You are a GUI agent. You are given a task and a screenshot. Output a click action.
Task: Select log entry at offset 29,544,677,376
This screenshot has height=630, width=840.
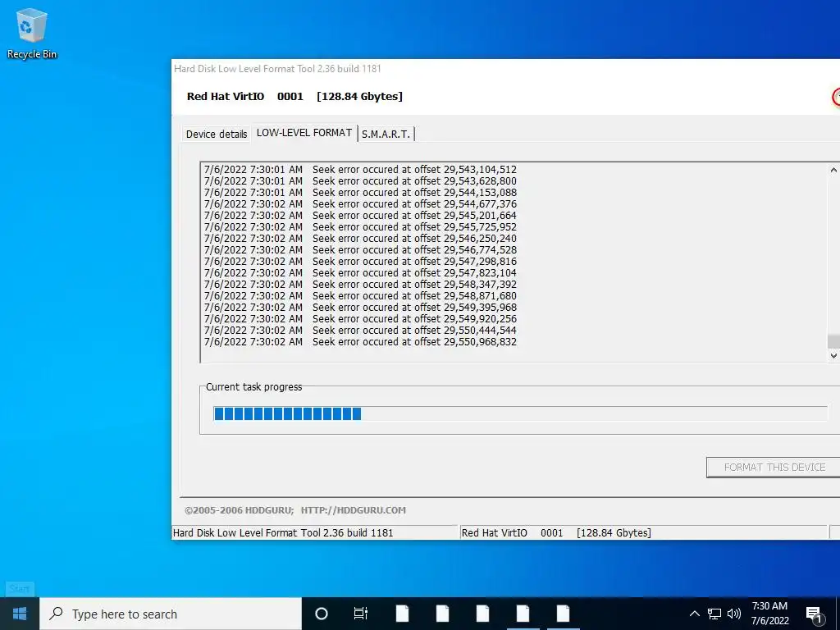(360, 204)
